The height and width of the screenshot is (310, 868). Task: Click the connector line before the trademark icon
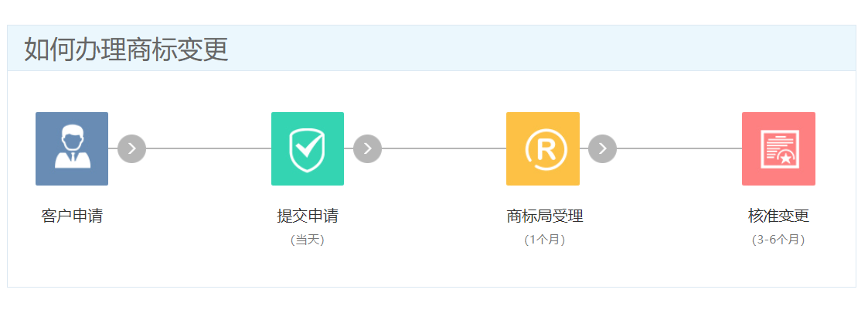coord(444,148)
